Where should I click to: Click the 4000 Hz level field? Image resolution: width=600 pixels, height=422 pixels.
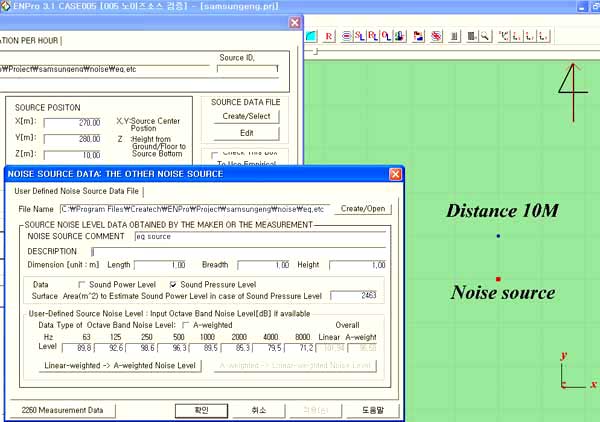(x=268, y=348)
